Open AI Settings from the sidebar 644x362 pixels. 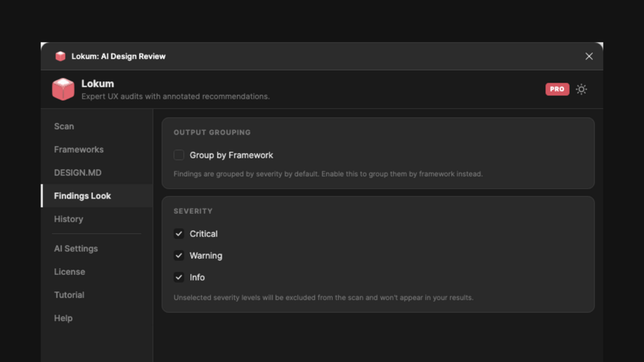[76, 249]
